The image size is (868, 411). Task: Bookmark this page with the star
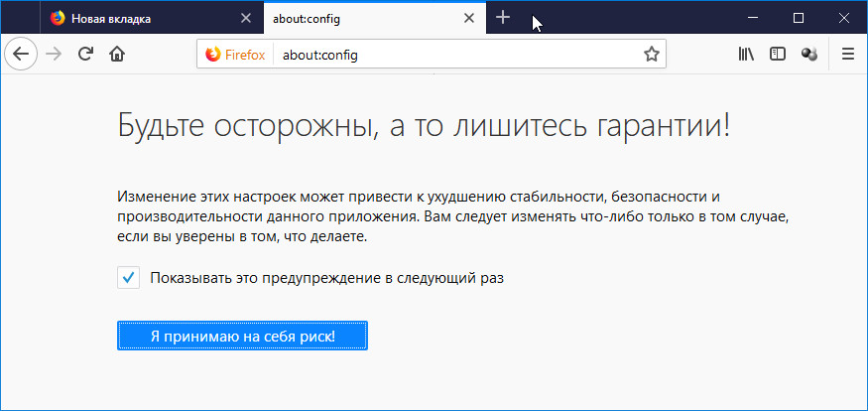click(x=652, y=55)
